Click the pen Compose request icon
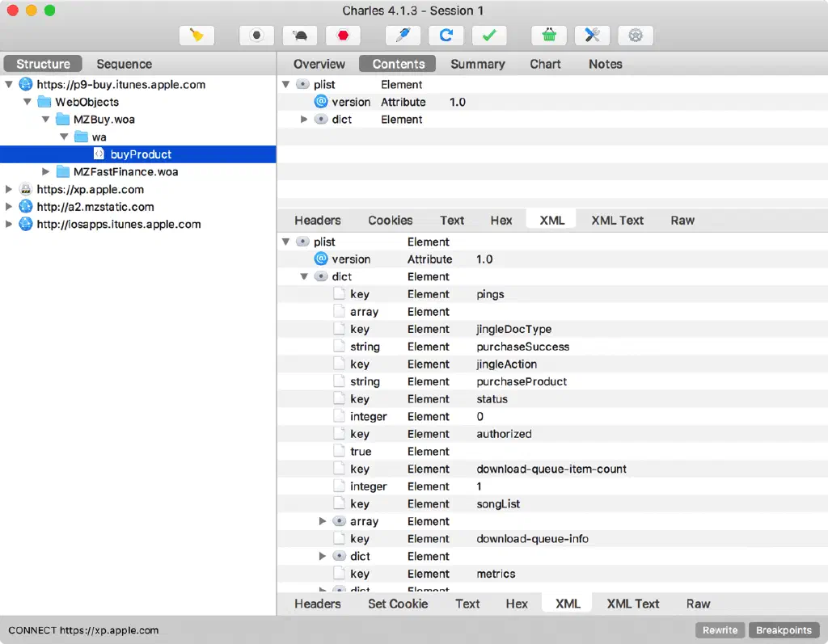The height and width of the screenshot is (644, 828). pos(403,36)
